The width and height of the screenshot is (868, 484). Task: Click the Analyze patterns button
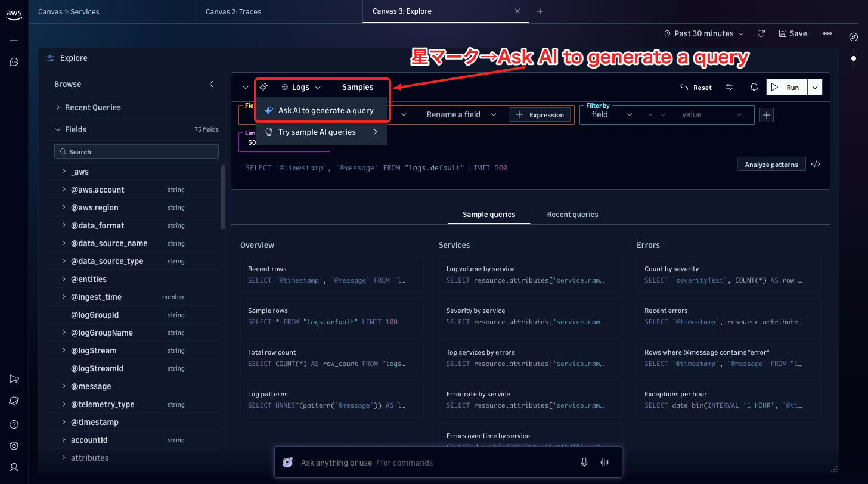coord(771,164)
